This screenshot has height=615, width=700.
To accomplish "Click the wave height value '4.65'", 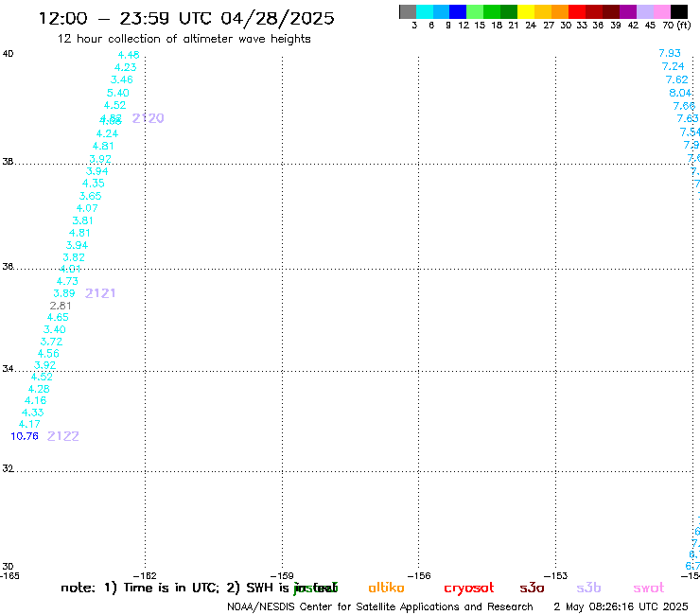I will click(58, 318).
